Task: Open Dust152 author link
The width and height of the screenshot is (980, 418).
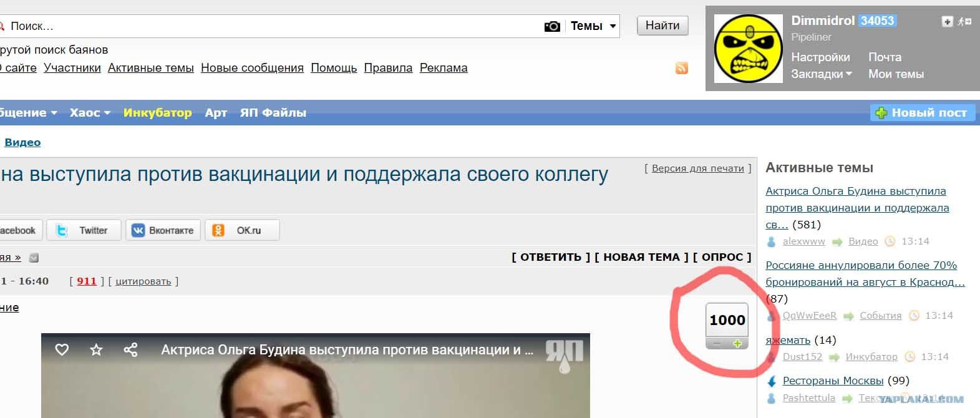Action: 803,357
